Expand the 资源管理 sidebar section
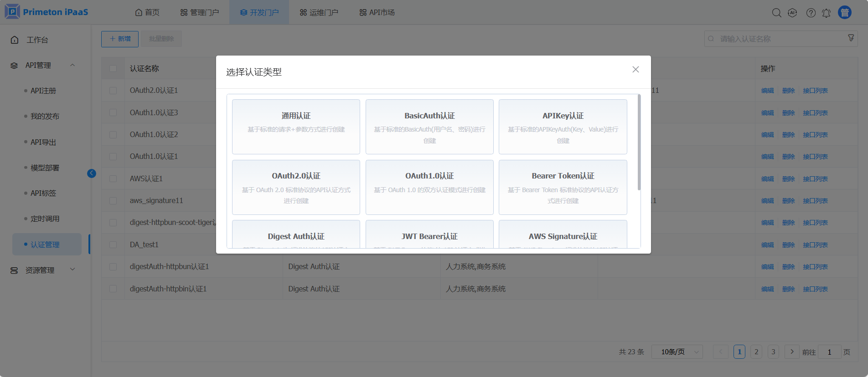The image size is (868, 377). pyautogui.click(x=72, y=270)
